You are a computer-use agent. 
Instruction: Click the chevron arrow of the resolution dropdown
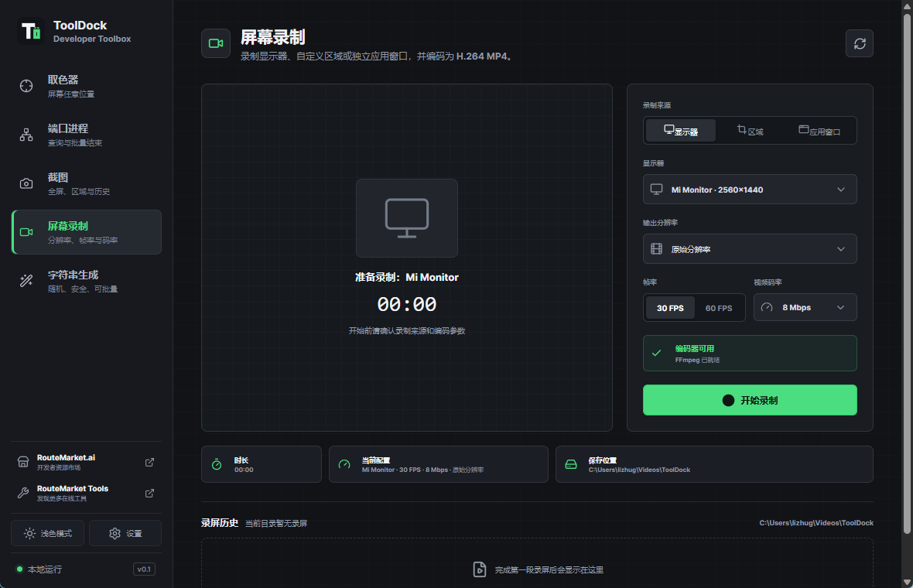click(841, 249)
